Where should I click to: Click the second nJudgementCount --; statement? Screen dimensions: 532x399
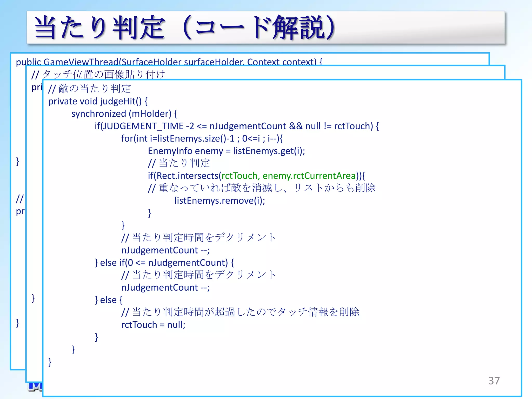pyautogui.click(x=165, y=288)
